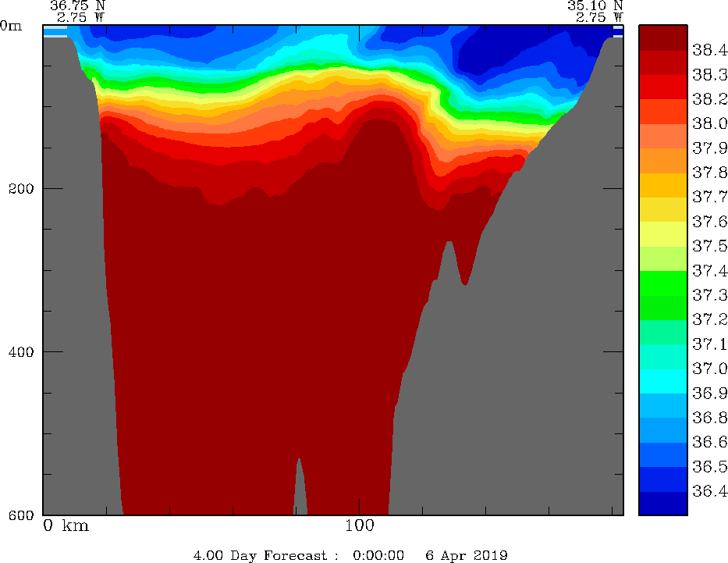
Task: Click the 37.0 legend value
Action: pos(709,369)
